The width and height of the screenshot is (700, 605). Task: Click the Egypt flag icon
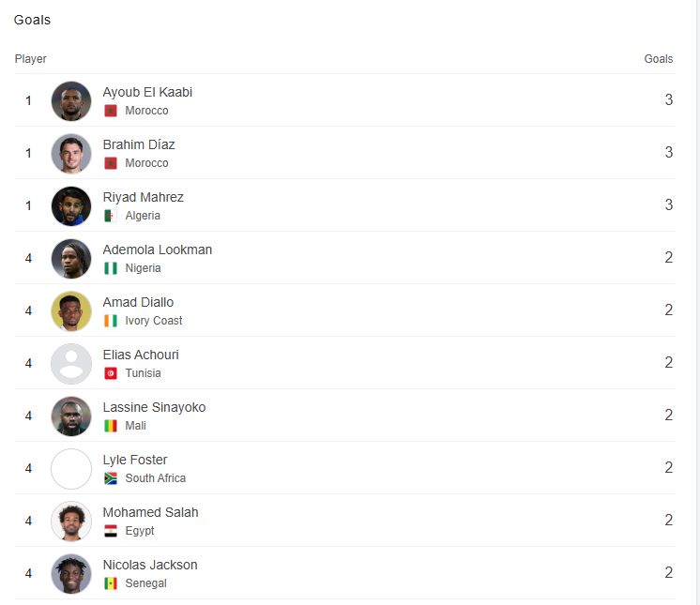click(111, 531)
